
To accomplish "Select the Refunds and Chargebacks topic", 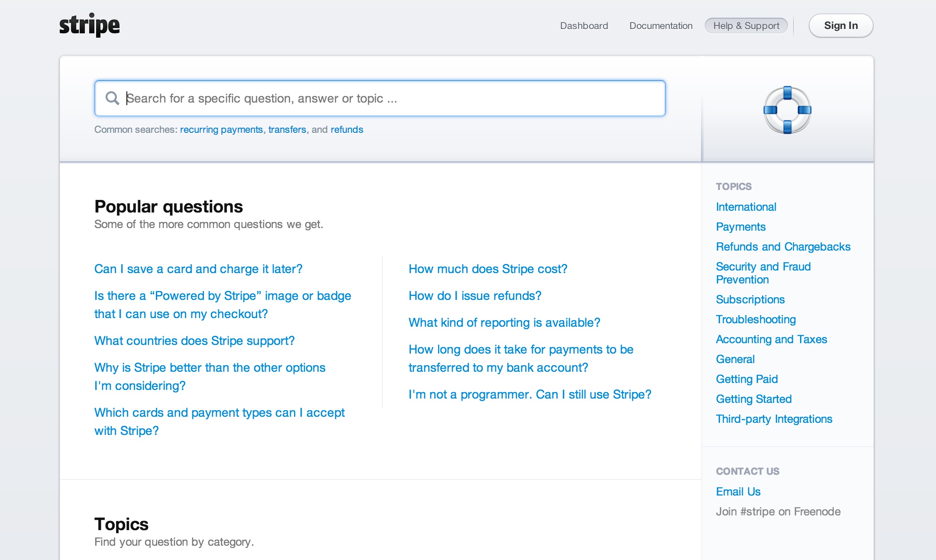I will (783, 247).
